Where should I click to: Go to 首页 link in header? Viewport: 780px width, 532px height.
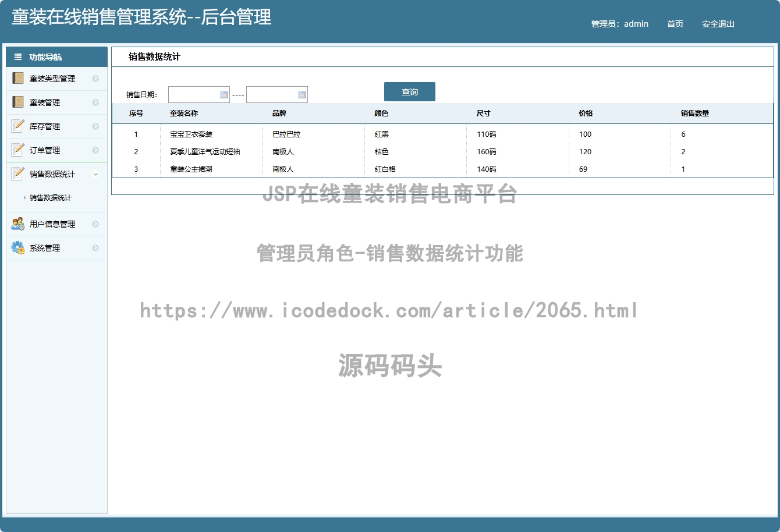click(675, 24)
